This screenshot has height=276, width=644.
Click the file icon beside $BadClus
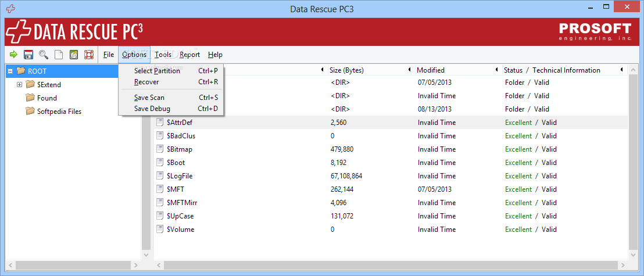coord(160,136)
